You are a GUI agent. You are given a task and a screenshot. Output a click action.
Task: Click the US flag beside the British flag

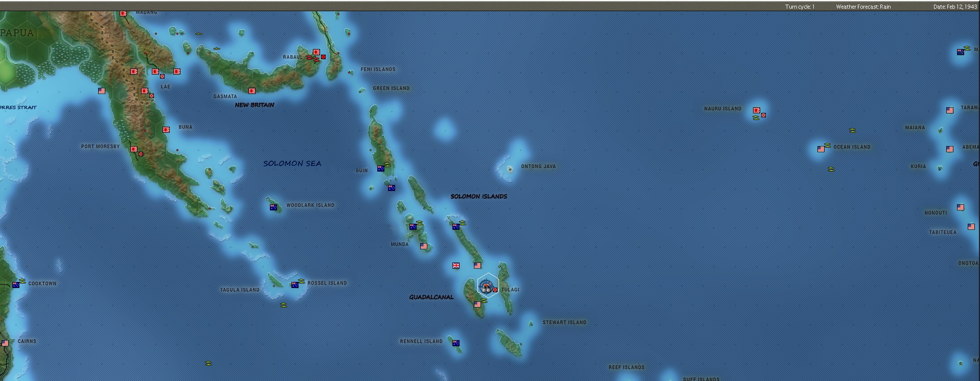pyautogui.click(x=477, y=266)
